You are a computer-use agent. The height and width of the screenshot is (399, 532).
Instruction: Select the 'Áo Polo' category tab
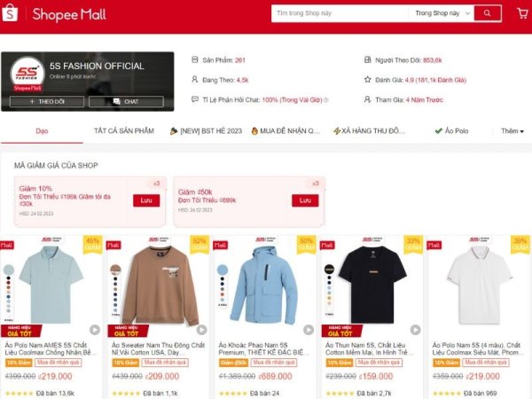point(451,131)
